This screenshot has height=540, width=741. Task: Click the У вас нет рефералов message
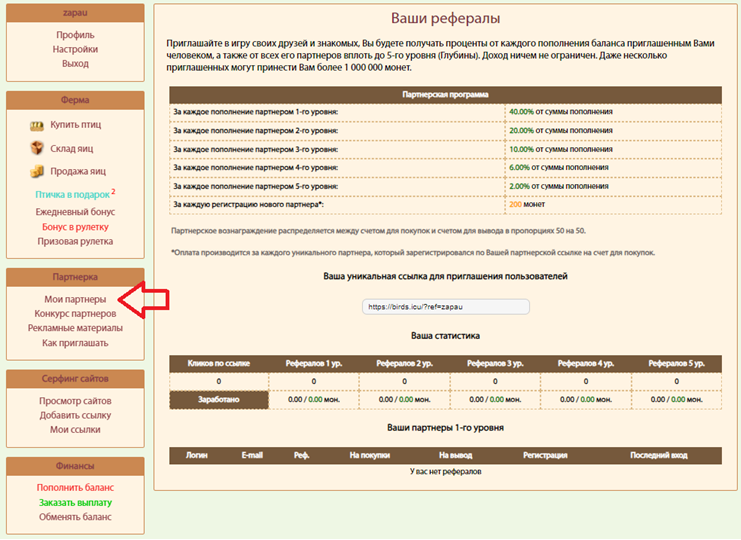(445, 471)
